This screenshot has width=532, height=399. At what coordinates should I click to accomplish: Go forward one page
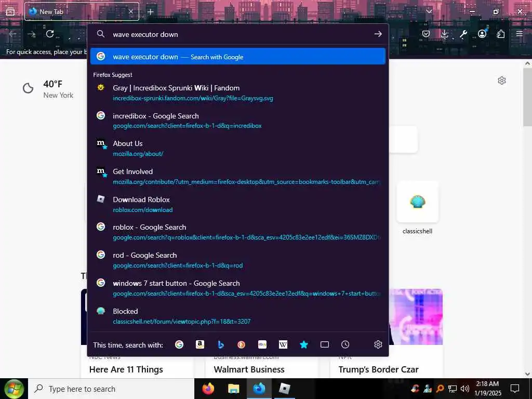click(31, 34)
